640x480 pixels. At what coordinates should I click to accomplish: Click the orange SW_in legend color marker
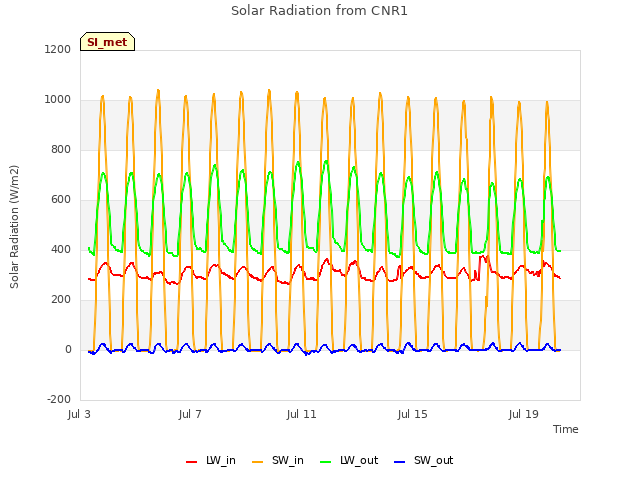(x=258, y=462)
